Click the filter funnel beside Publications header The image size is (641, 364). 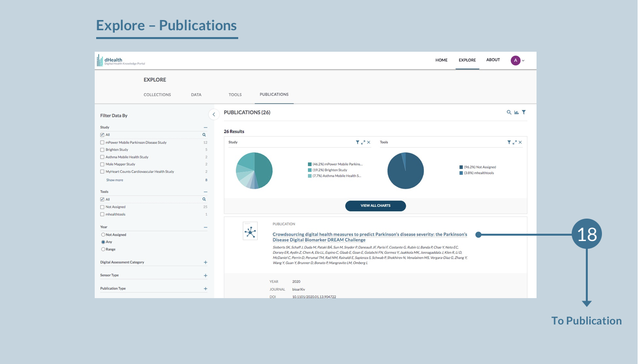pyautogui.click(x=524, y=112)
